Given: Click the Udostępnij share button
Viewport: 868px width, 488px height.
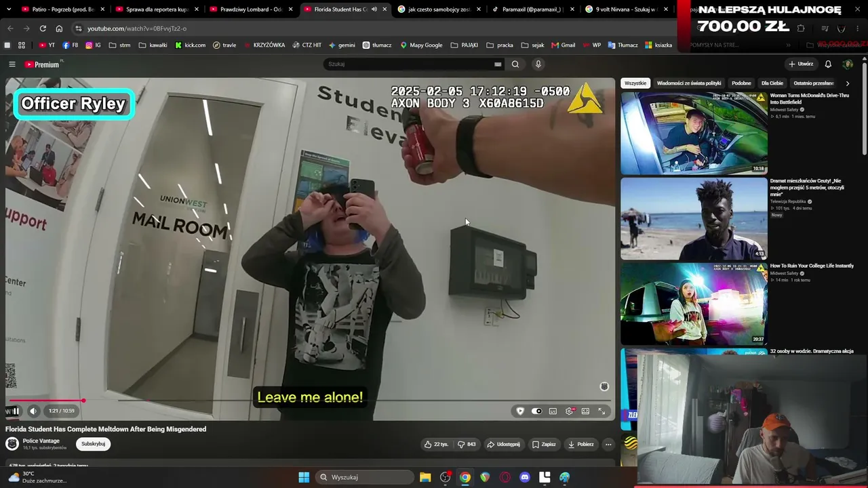Looking at the screenshot, I should [504, 445].
